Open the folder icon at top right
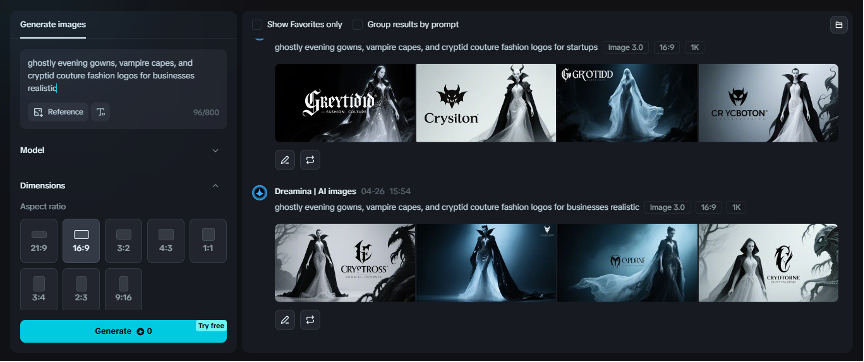The height and width of the screenshot is (362, 864). (x=839, y=25)
